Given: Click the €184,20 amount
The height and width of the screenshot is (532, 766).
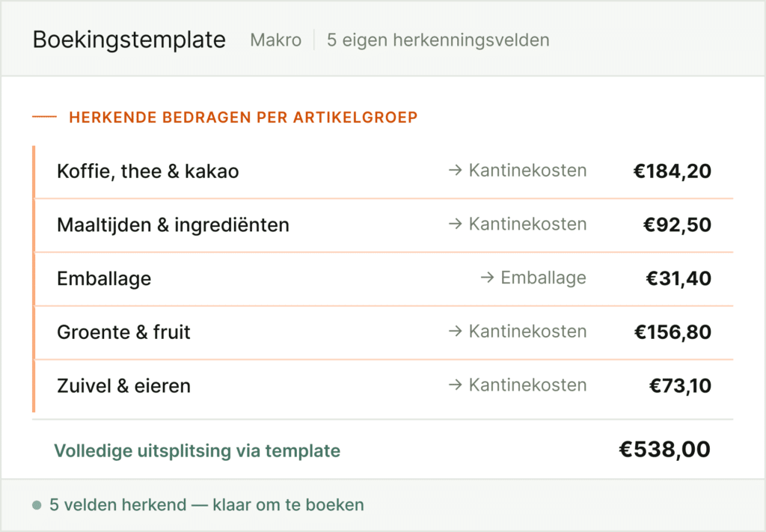Looking at the screenshot, I should [x=672, y=171].
